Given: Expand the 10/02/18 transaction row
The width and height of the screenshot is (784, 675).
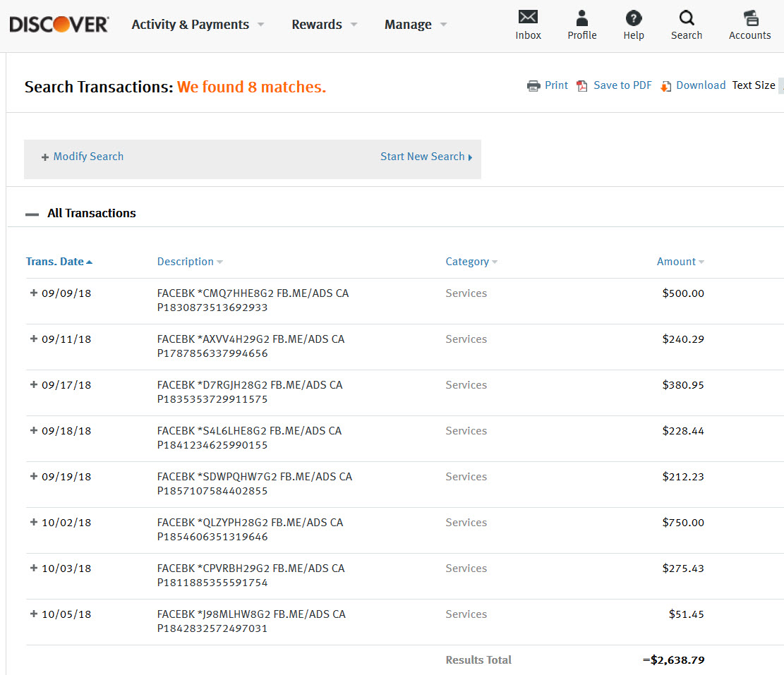Looking at the screenshot, I should [x=33, y=522].
